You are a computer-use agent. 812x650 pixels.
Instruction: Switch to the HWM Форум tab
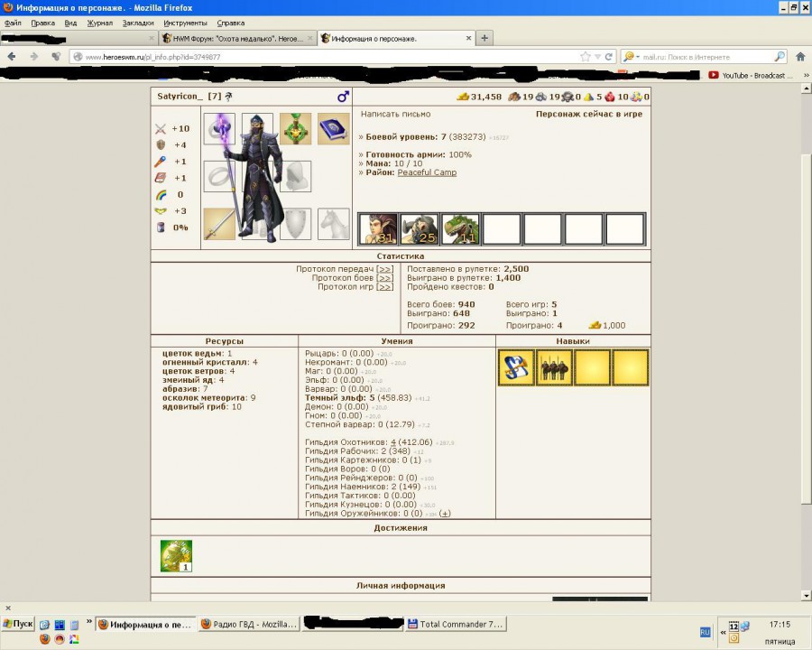pos(236,38)
